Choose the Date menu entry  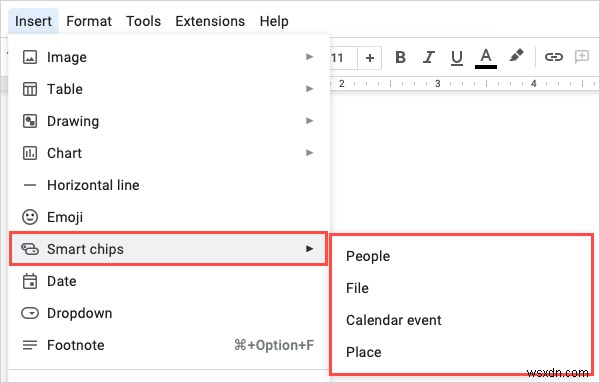(169, 281)
